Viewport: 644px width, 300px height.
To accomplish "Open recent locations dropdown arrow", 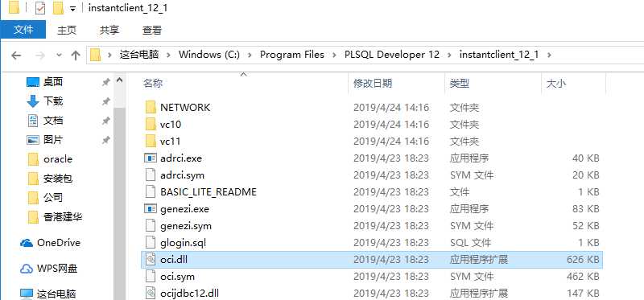I will click(x=59, y=55).
